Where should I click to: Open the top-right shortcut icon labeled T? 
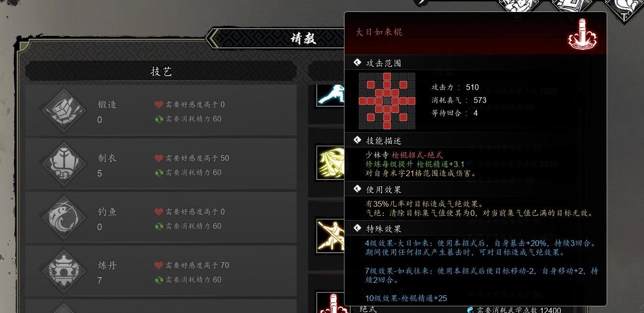click(x=624, y=8)
